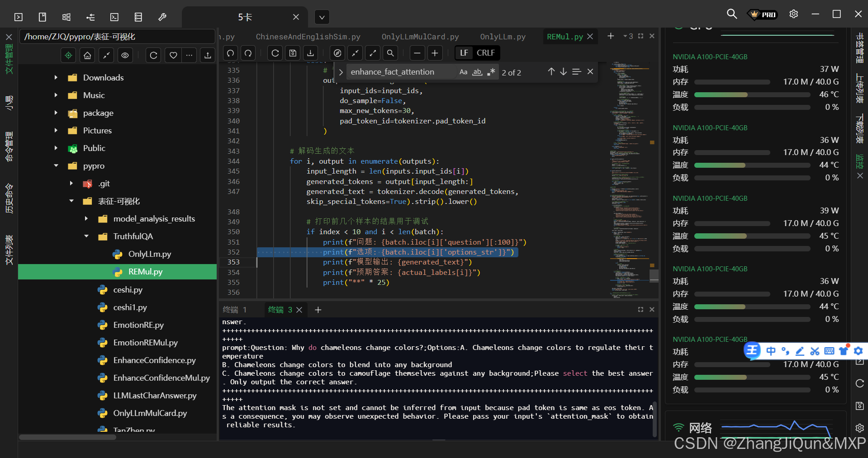868x458 pixels.
Task: Open the wrench tools icon
Action: pyautogui.click(x=162, y=17)
